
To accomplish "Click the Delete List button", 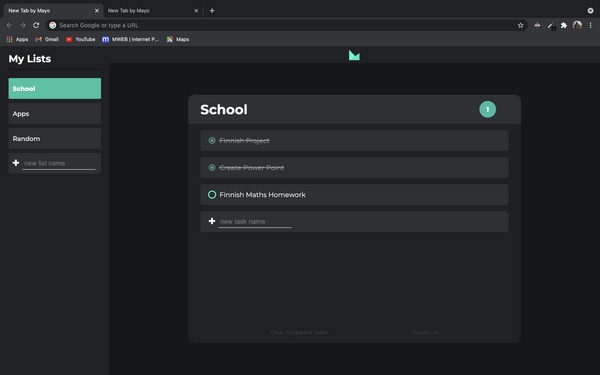I will click(425, 332).
